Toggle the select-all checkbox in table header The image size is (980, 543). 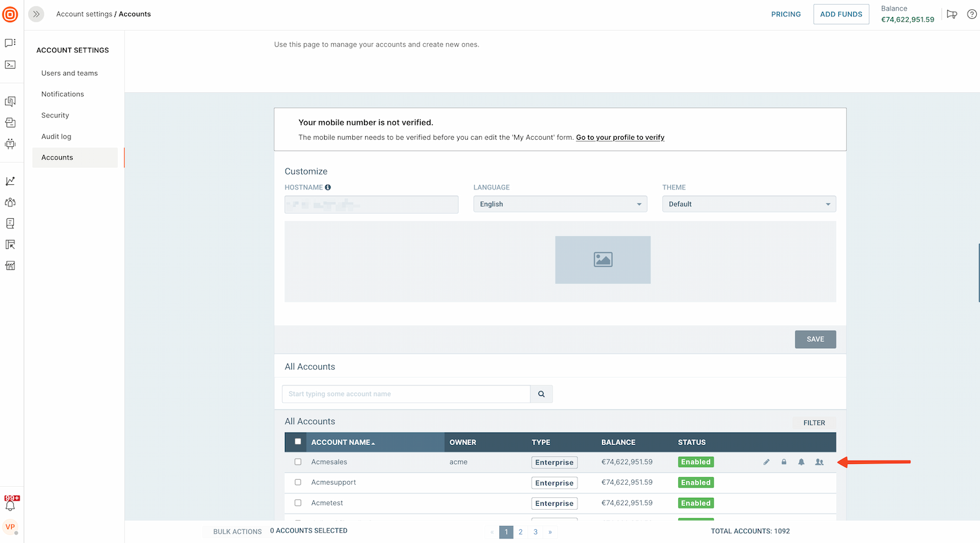pos(298,442)
